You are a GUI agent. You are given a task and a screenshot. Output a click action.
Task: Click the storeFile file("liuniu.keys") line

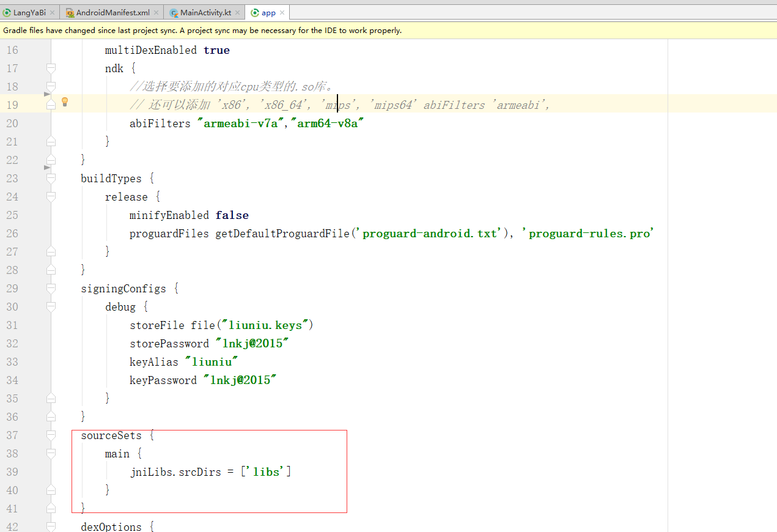tap(221, 325)
